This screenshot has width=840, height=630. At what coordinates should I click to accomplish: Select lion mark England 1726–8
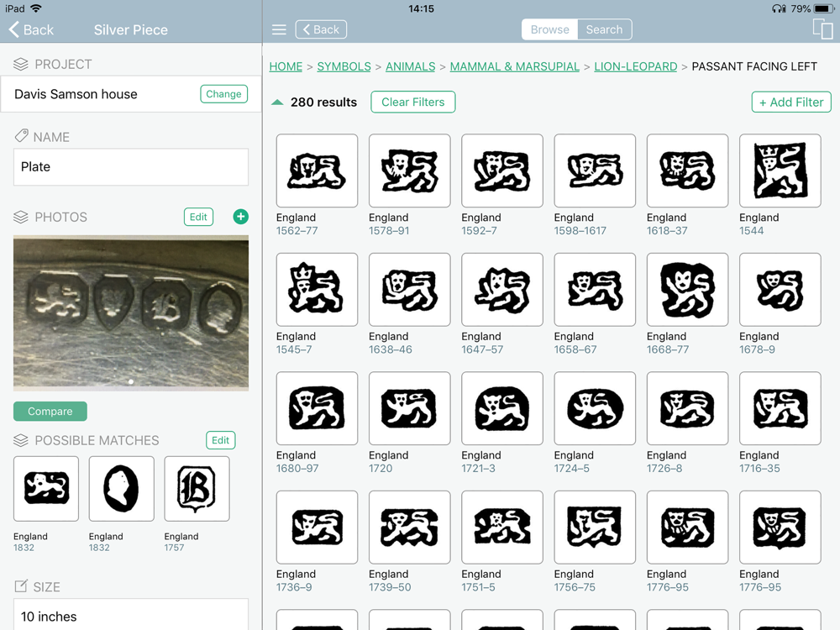(x=687, y=408)
